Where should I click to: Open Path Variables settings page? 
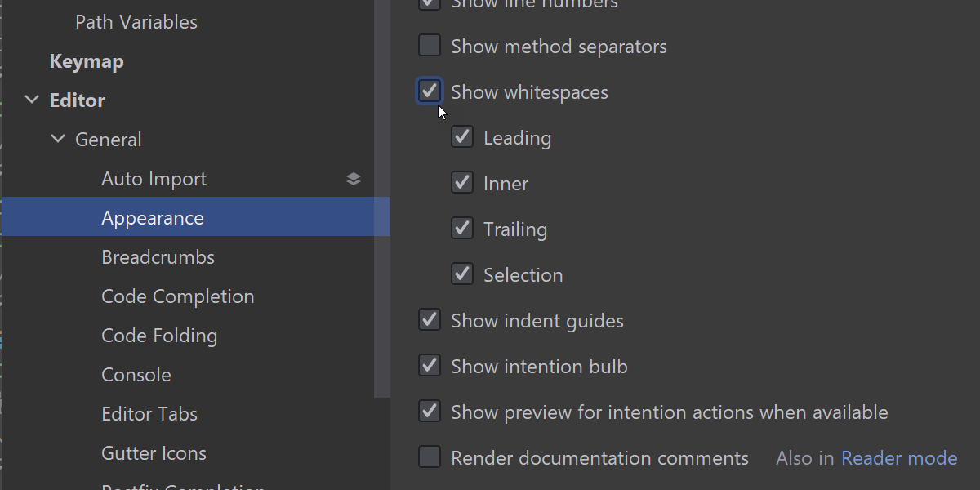(136, 22)
